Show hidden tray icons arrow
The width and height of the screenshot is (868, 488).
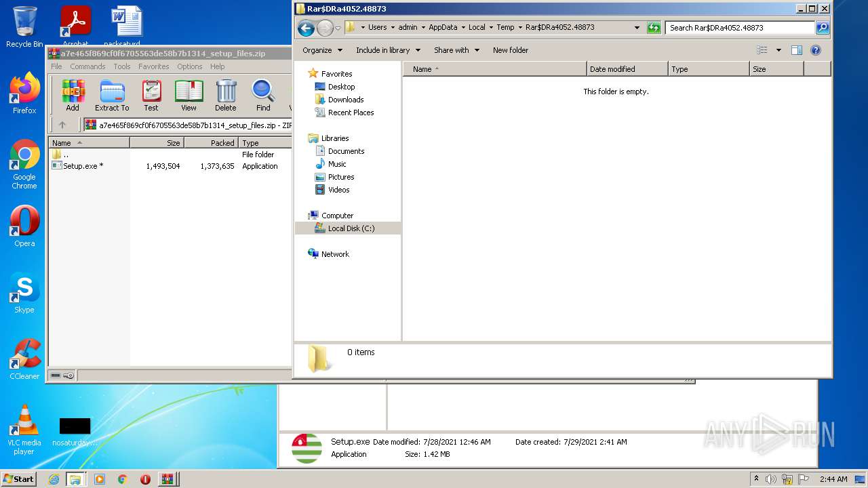point(757,479)
